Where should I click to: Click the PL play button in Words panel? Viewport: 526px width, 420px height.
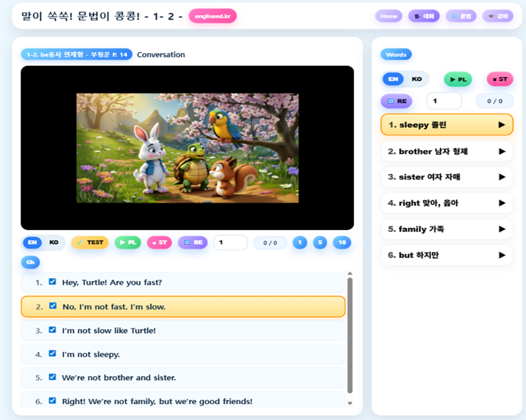coord(458,79)
